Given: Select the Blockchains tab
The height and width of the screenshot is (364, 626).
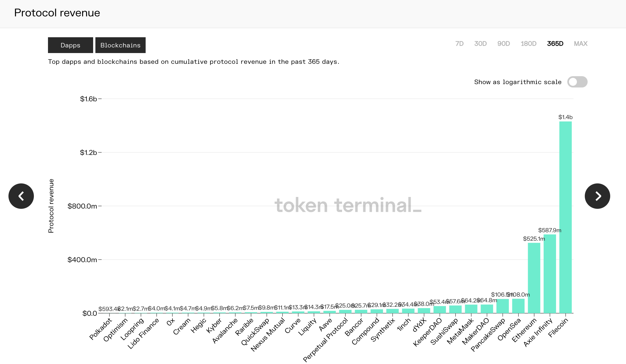Looking at the screenshot, I should coord(121,45).
